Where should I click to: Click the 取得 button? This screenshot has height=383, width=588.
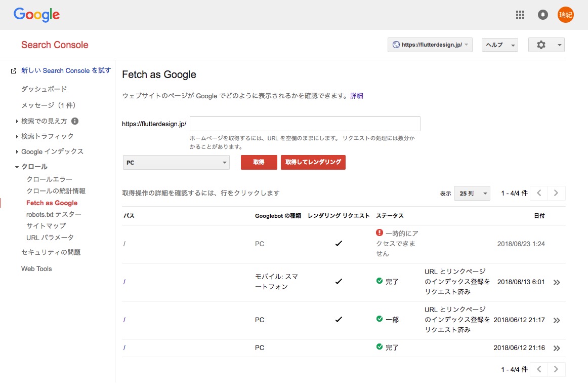[259, 162]
